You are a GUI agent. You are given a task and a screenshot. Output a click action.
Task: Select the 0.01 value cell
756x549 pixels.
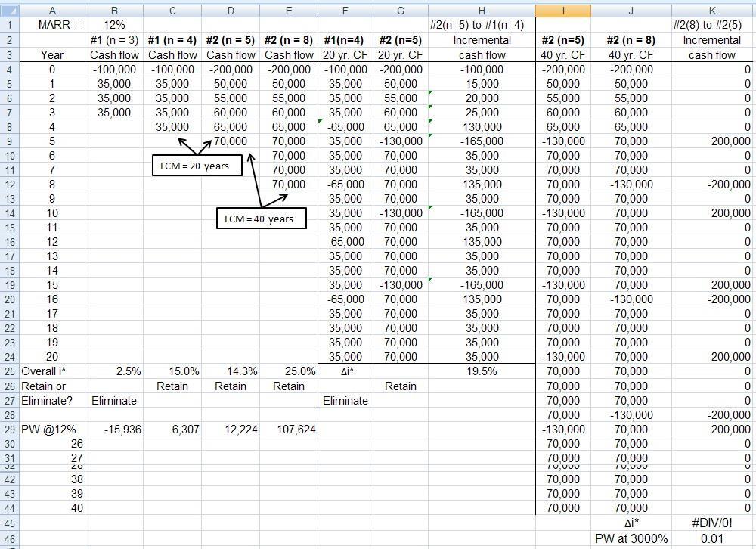coord(712,539)
